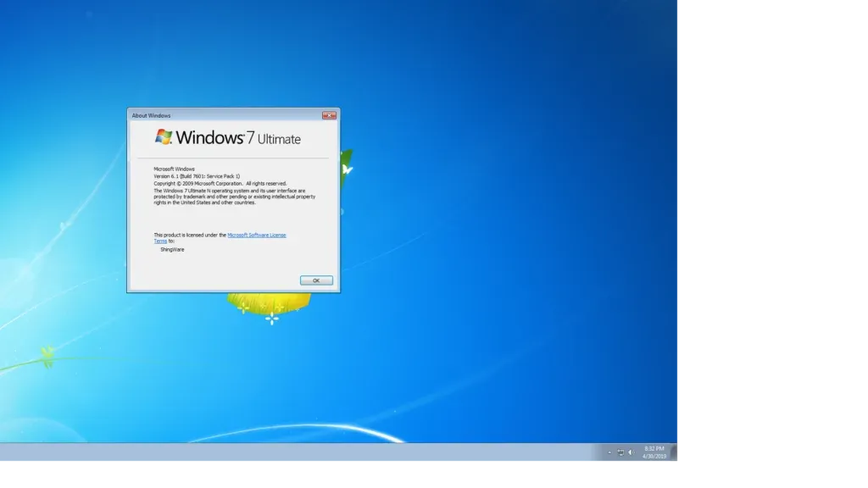Show hidden system tray icons arrow

[609, 452]
